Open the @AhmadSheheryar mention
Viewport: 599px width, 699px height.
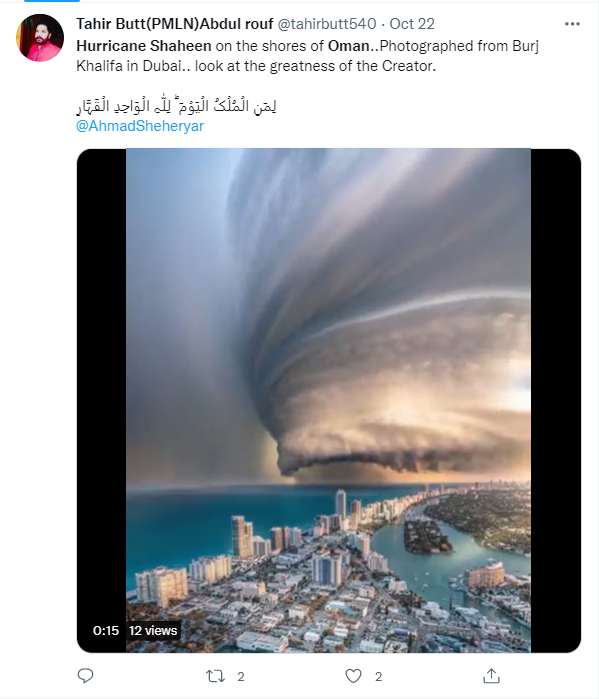pos(140,126)
